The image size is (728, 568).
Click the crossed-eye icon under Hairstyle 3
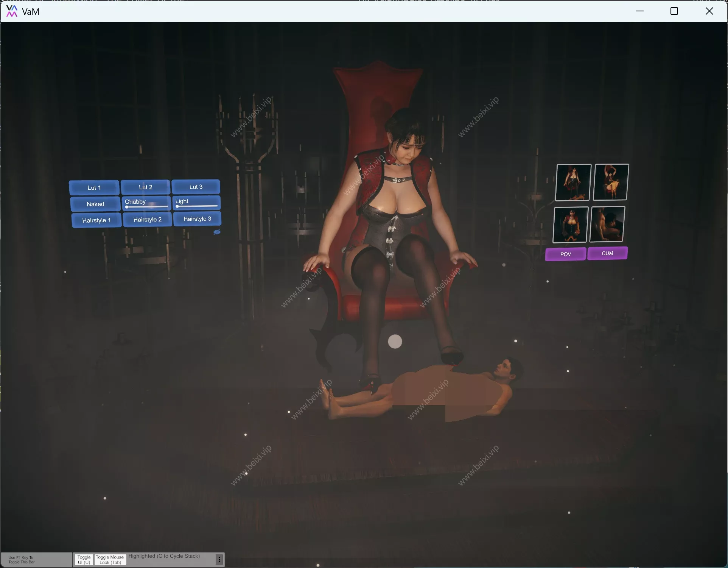click(217, 232)
